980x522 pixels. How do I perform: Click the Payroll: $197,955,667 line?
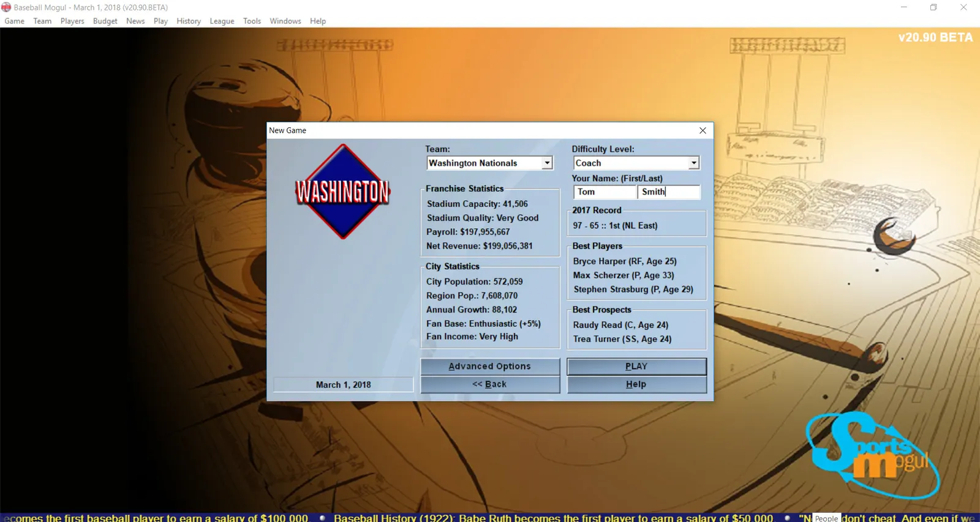point(468,232)
